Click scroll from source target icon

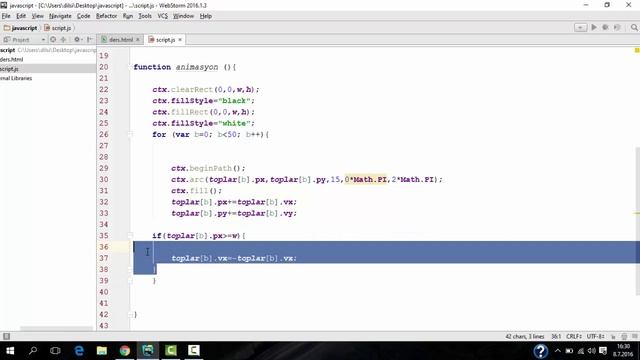coord(53,40)
